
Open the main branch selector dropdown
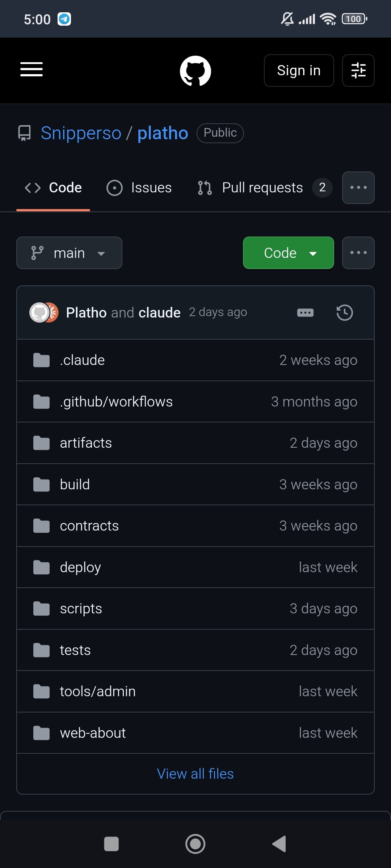coord(69,253)
